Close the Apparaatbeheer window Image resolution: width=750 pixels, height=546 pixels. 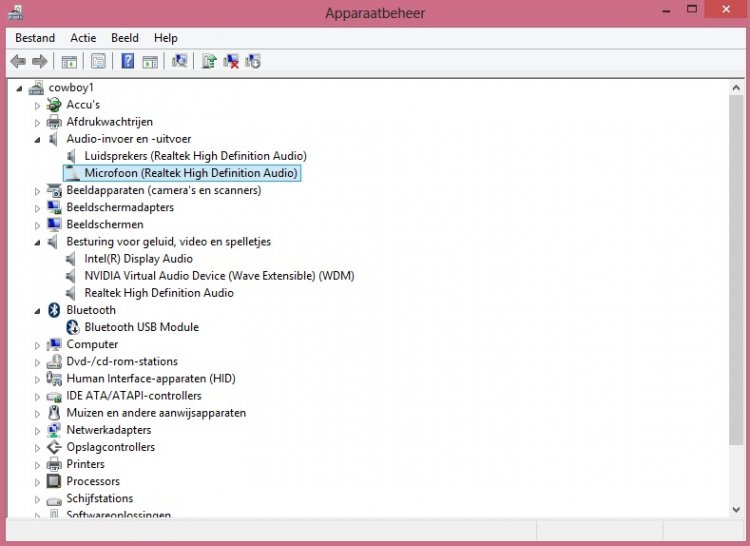click(x=726, y=10)
